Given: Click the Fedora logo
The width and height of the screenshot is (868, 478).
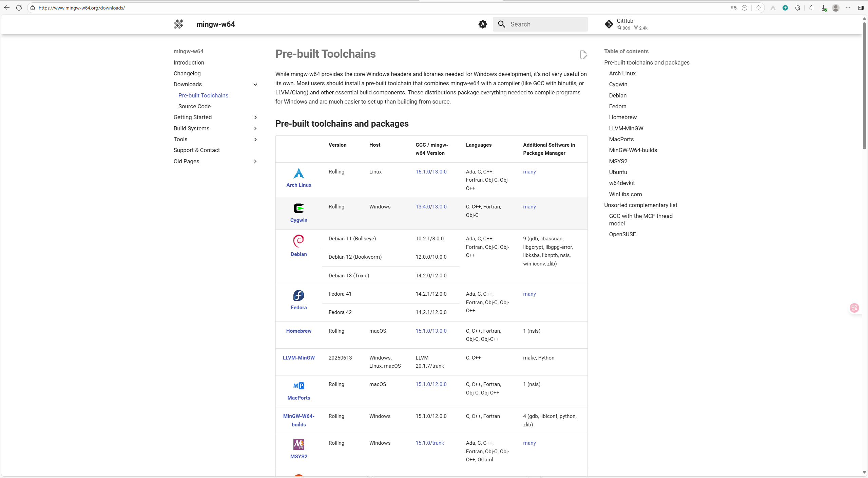Looking at the screenshot, I should pos(298,295).
